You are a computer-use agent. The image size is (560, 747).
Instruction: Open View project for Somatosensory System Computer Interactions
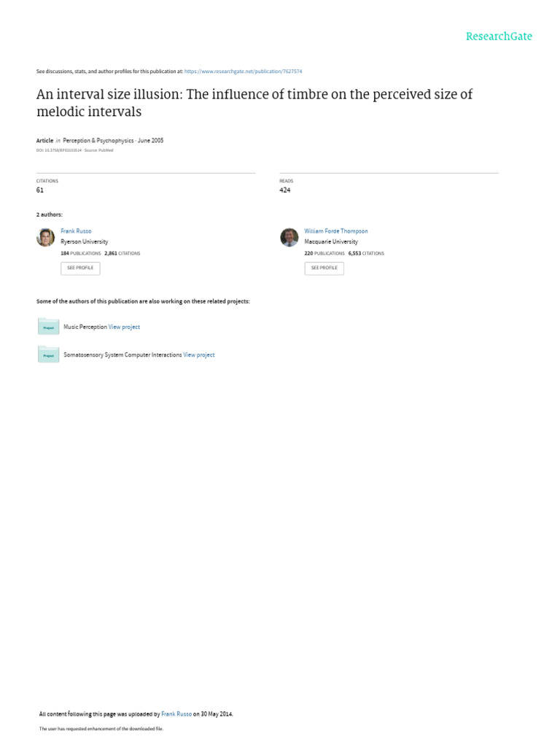point(198,355)
